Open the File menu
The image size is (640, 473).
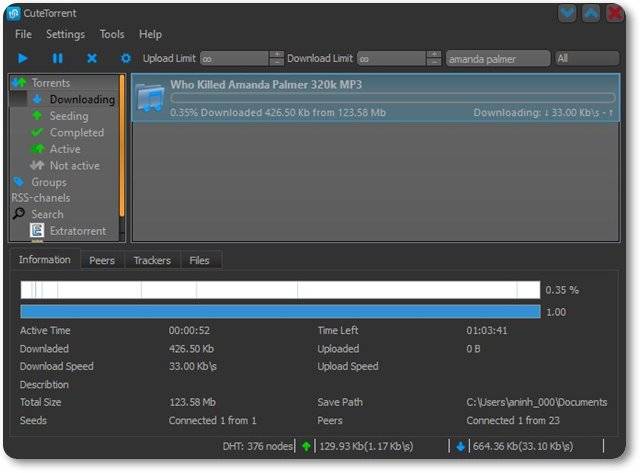23,34
